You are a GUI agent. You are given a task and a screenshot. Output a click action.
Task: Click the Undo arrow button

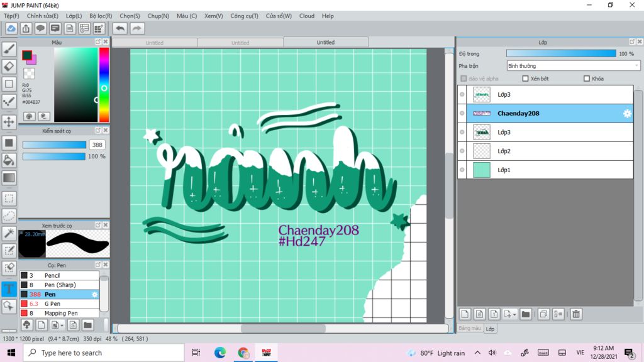pos(120,28)
